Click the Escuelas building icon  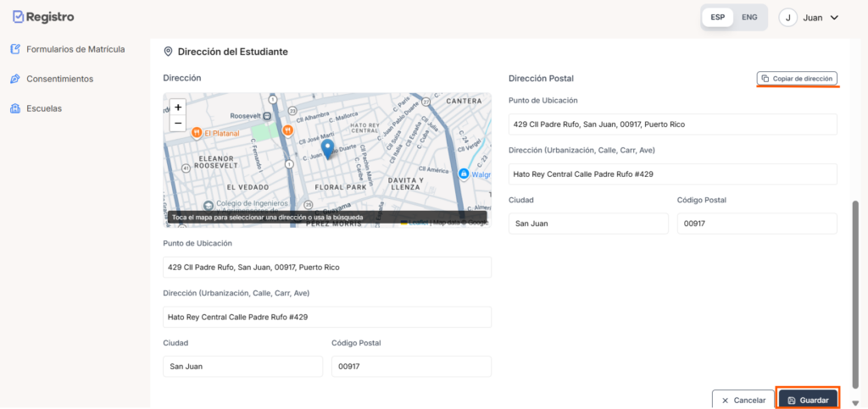15,108
